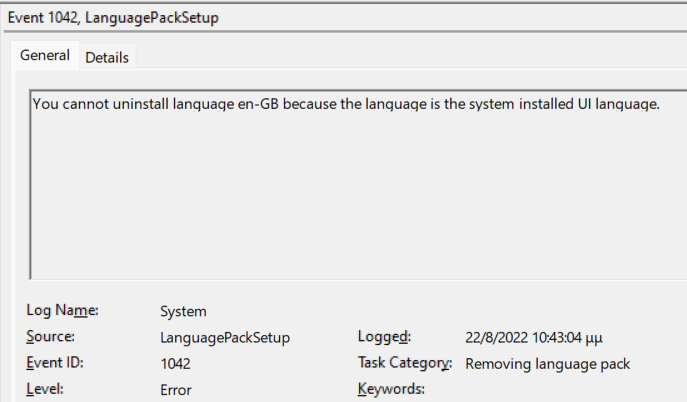
Task: Click the Logged label
Action: coord(384,336)
